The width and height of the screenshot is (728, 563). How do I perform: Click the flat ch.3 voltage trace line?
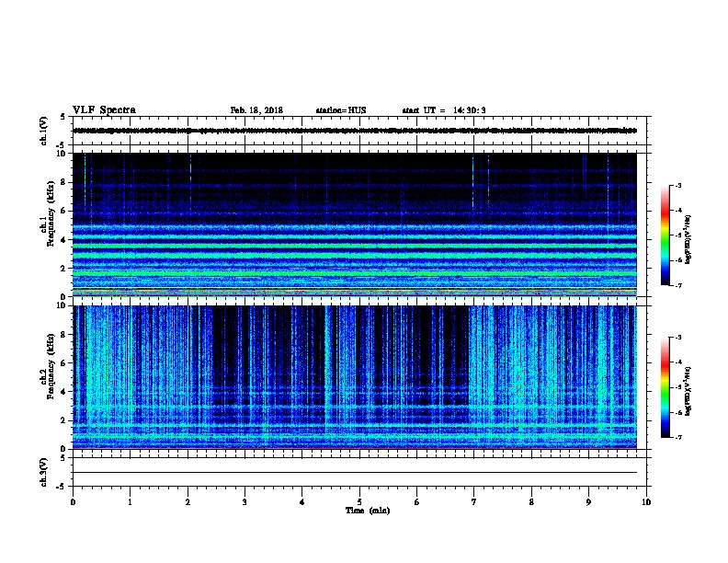point(355,473)
